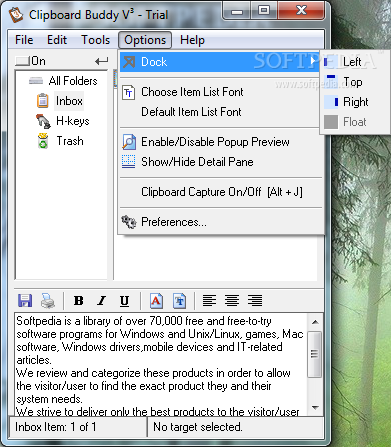391x447 pixels.
Task: Select the All Folders tree item
Action: (x=73, y=81)
